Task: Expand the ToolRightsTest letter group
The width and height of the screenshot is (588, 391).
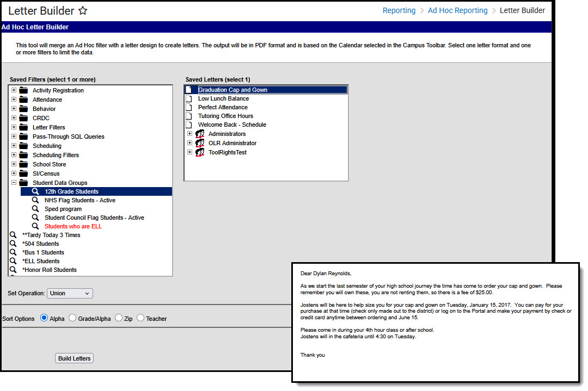Action: click(190, 152)
